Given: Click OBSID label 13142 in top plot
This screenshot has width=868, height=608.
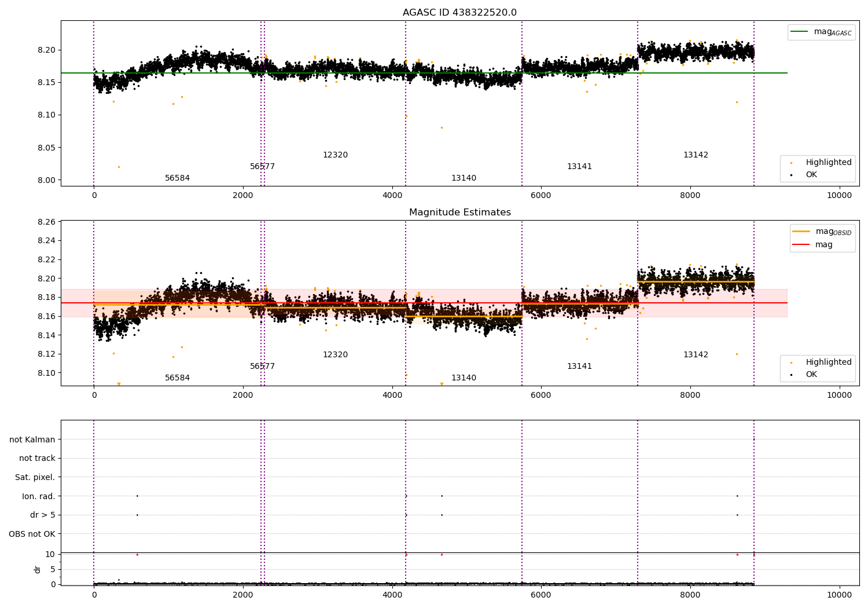Looking at the screenshot, I should tap(696, 155).
